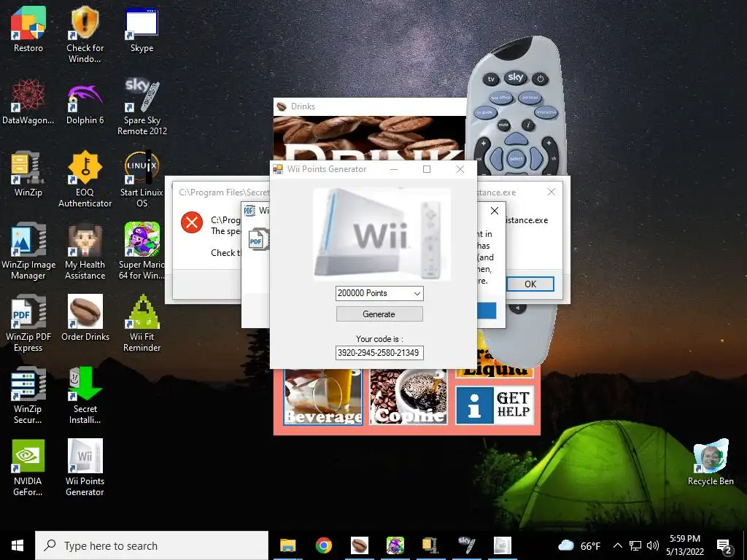Click the Generate button

click(x=379, y=314)
